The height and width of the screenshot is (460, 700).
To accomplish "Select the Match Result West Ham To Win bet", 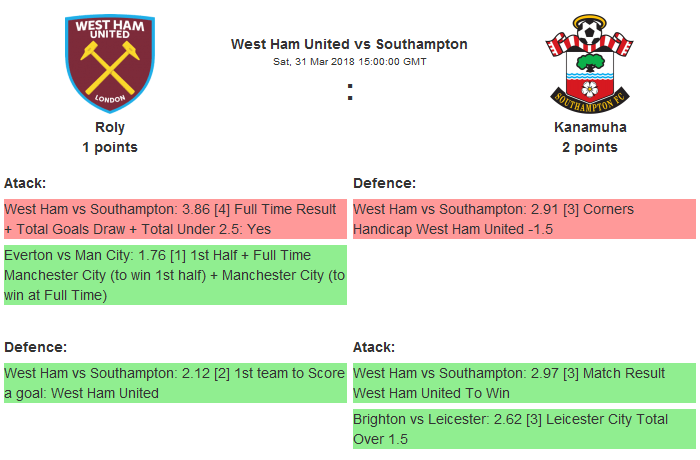I will 524,383.
